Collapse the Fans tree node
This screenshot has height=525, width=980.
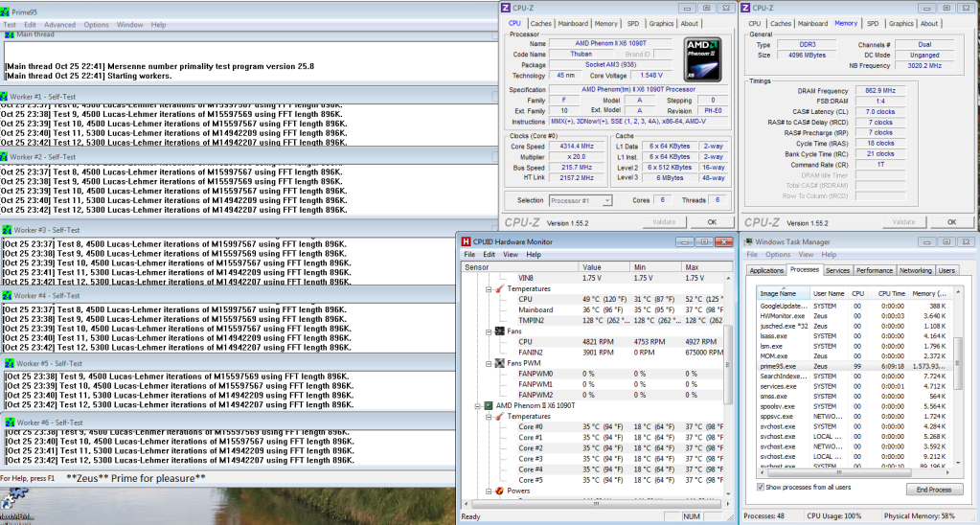coord(488,331)
